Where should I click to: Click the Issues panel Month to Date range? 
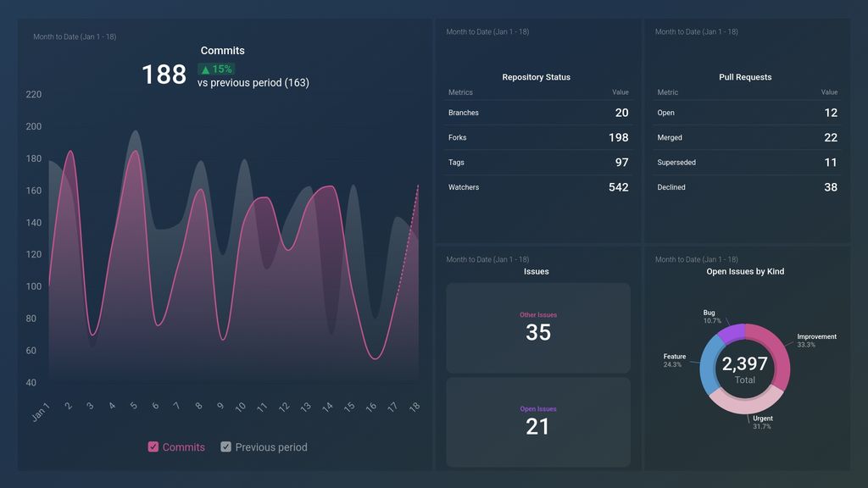pos(487,259)
